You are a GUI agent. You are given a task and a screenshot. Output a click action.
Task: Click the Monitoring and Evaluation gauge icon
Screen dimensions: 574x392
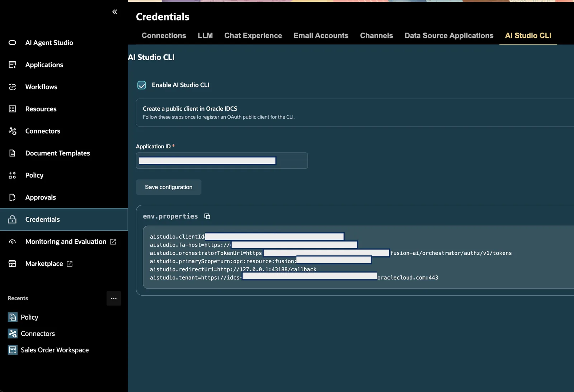[x=12, y=242]
